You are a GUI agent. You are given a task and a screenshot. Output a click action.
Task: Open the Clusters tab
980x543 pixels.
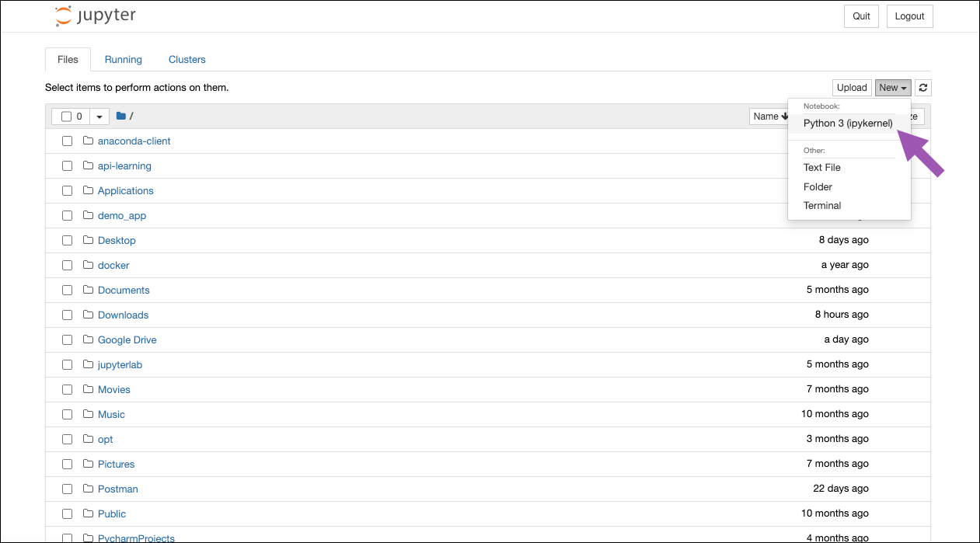187,59
